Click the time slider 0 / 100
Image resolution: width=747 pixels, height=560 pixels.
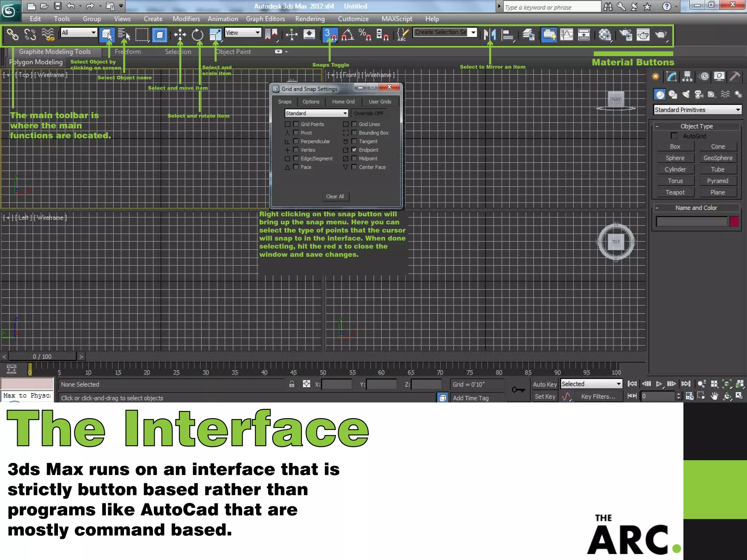(42, 357)
